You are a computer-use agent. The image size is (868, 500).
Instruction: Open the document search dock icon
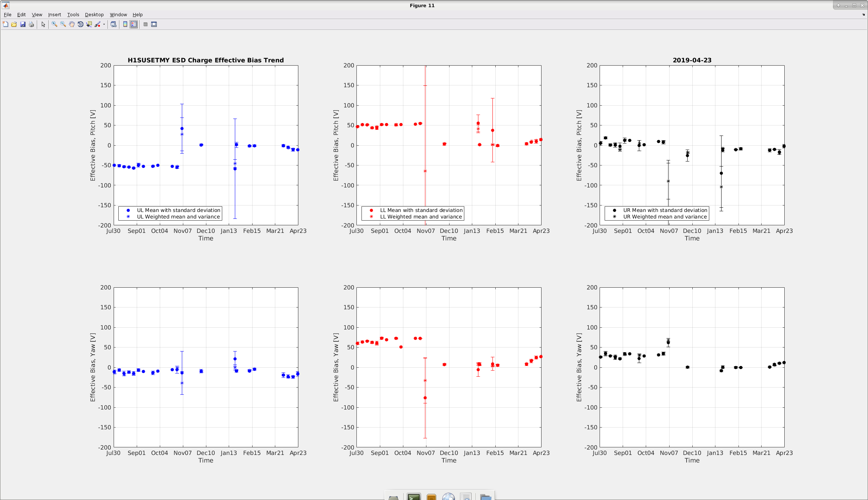[466, 497]
